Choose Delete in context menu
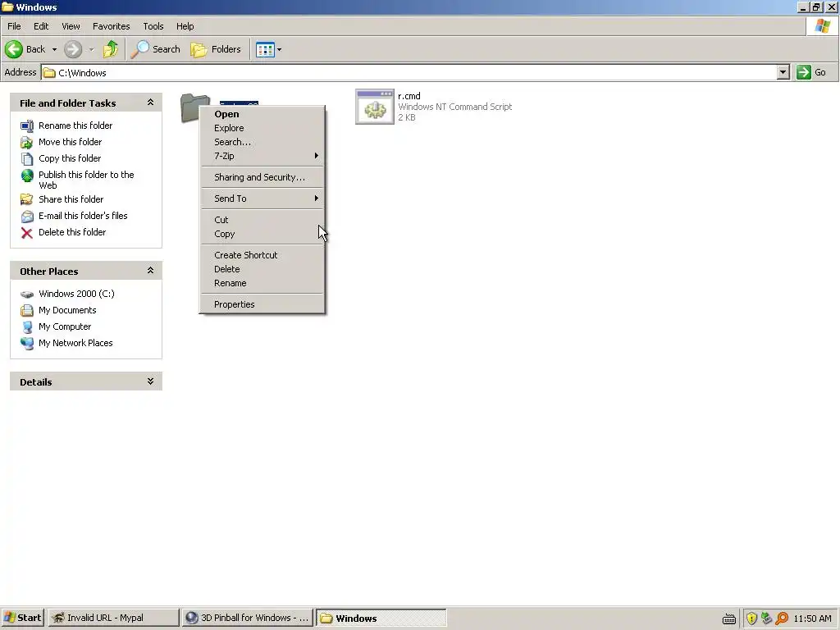 (262, 269)
